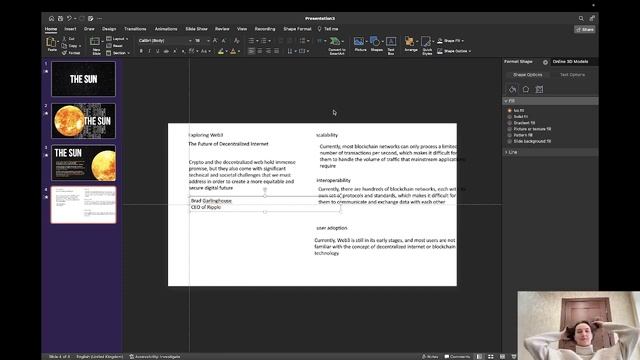Select the No fill radio option
Screen dimensions: 640x360
[509, 111]
